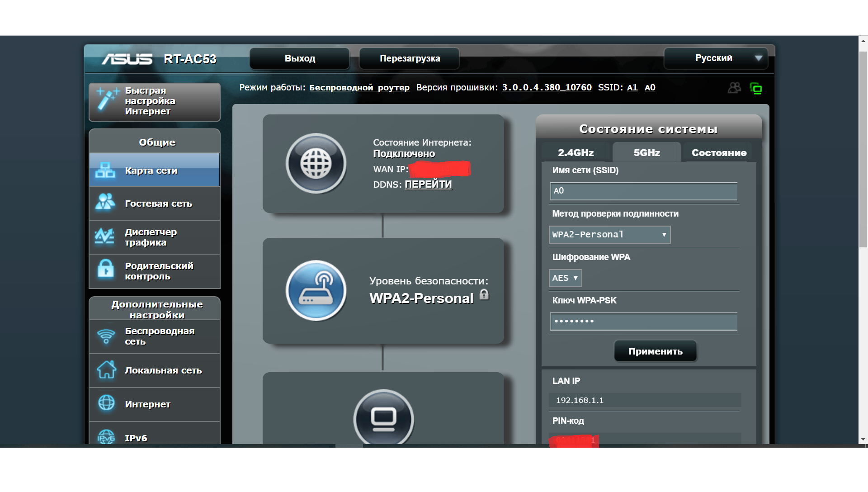This screenshot has width=868, height=492.
Task: Click the ASUS logo
Action: pyautogui.click(x=127, y=59)
